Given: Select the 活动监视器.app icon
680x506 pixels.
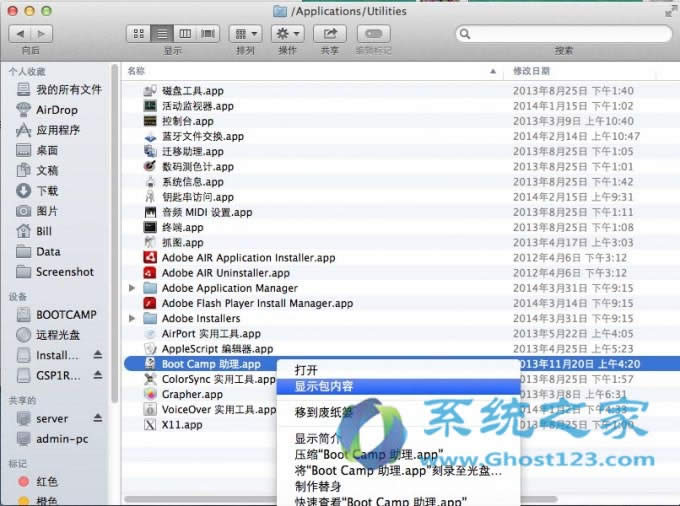Looking at the screenshot, I should 150,106.
